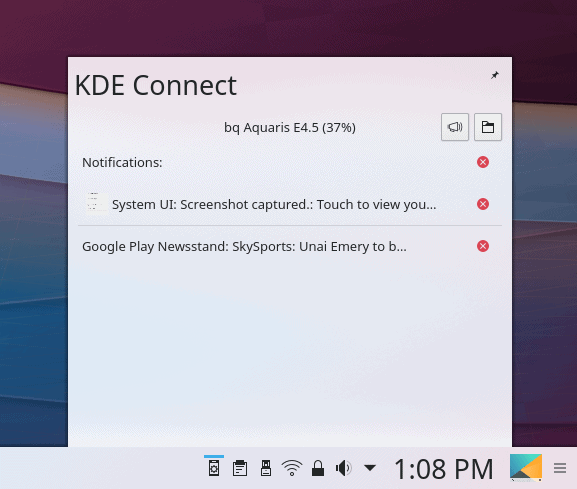
Task: Dismiss the System UI screenshot notification
Action: [x=483, y=204]
